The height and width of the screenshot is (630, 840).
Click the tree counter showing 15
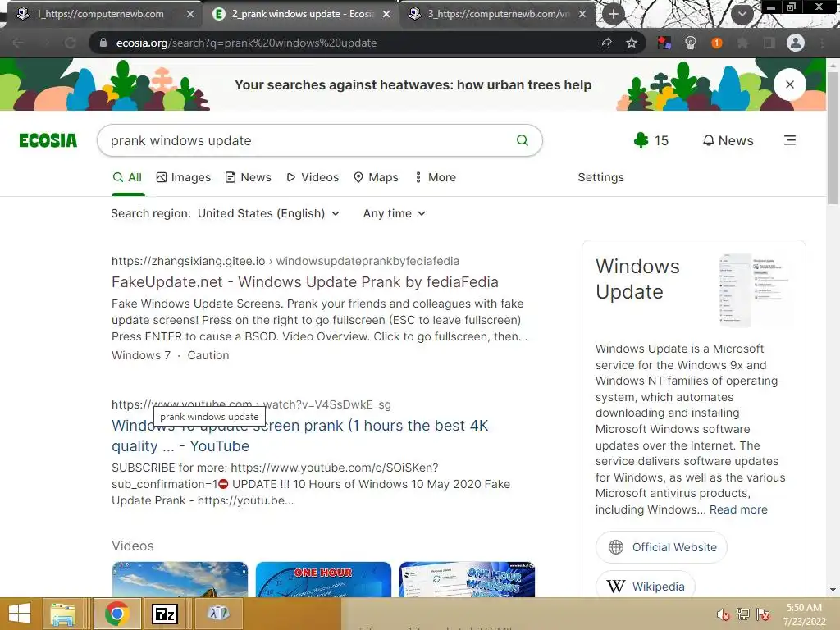point(651,140)
